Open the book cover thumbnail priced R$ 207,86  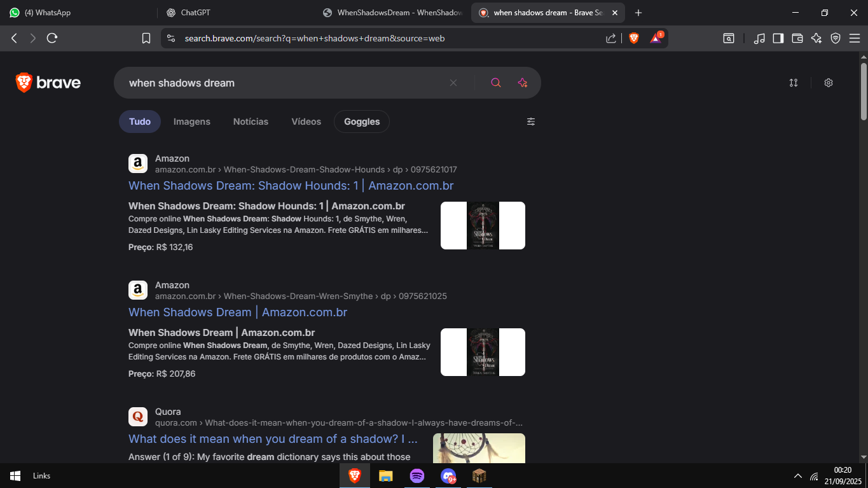click(483, 352)
